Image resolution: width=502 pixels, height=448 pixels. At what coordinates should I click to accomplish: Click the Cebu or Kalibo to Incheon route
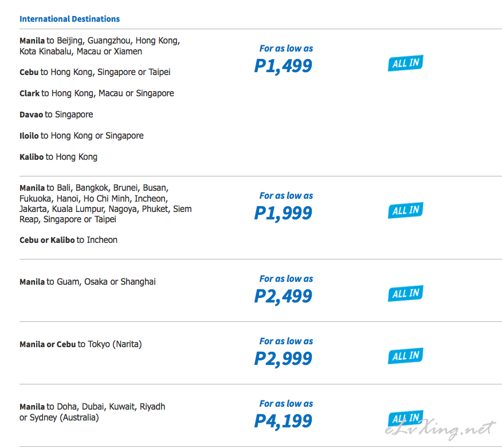(69, 240)
